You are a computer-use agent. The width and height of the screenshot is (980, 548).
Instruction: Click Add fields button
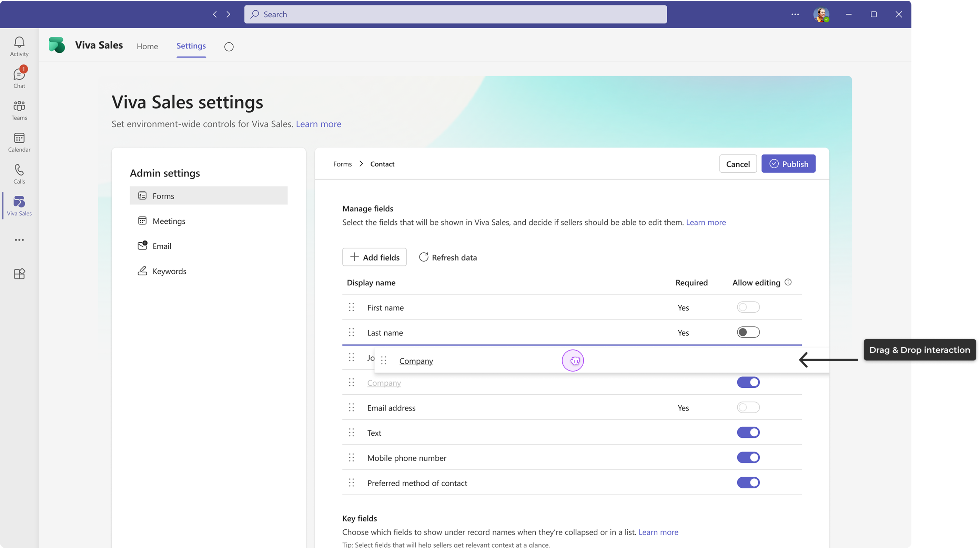click(x=374, y=257)
